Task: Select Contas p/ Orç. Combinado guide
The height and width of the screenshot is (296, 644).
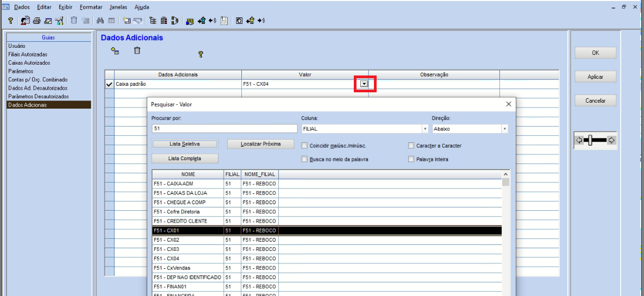Action: [x=49, y=80]
